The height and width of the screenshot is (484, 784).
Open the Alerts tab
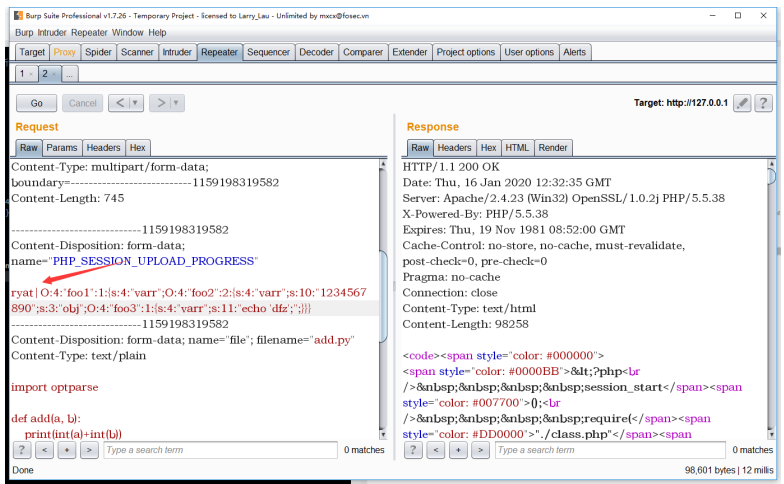tap(574, 52)
